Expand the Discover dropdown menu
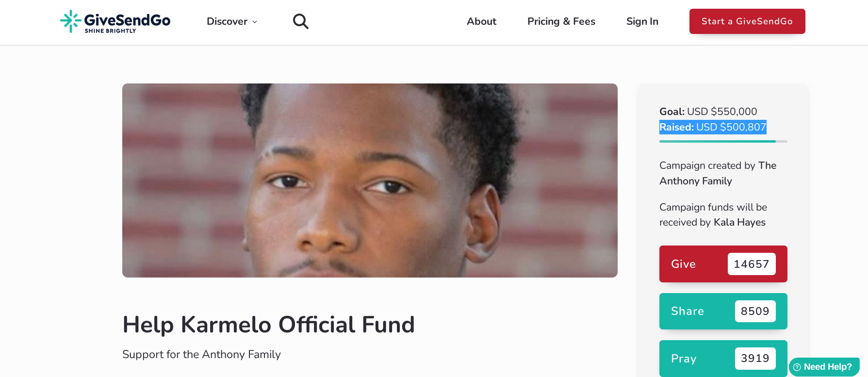This screenshot has height=377, width=868. pos(227,21)
